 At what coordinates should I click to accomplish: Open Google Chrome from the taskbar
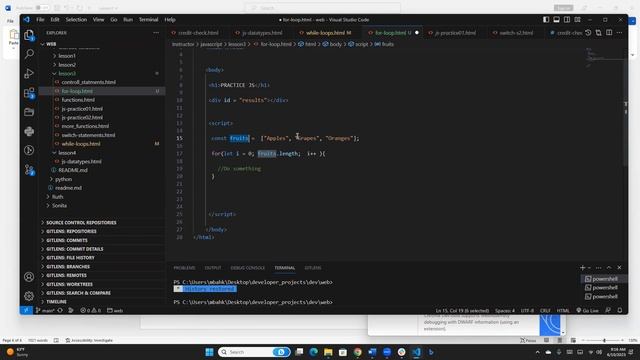click(358, 352)
